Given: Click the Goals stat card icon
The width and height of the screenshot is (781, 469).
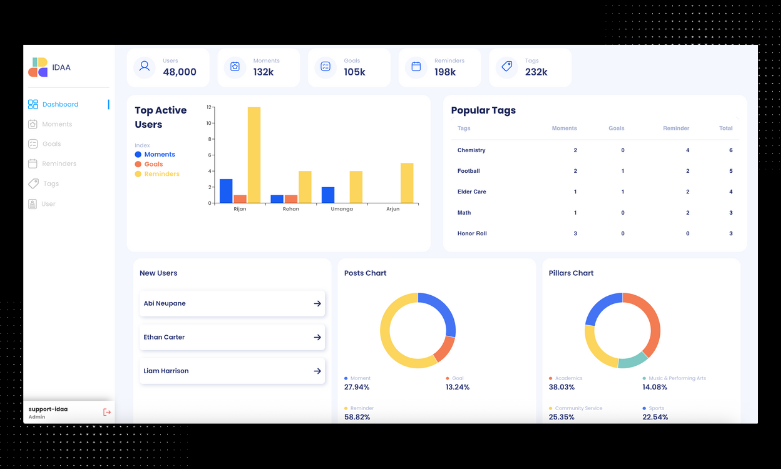Looking at the screenshot, I should tap(325, 67).
